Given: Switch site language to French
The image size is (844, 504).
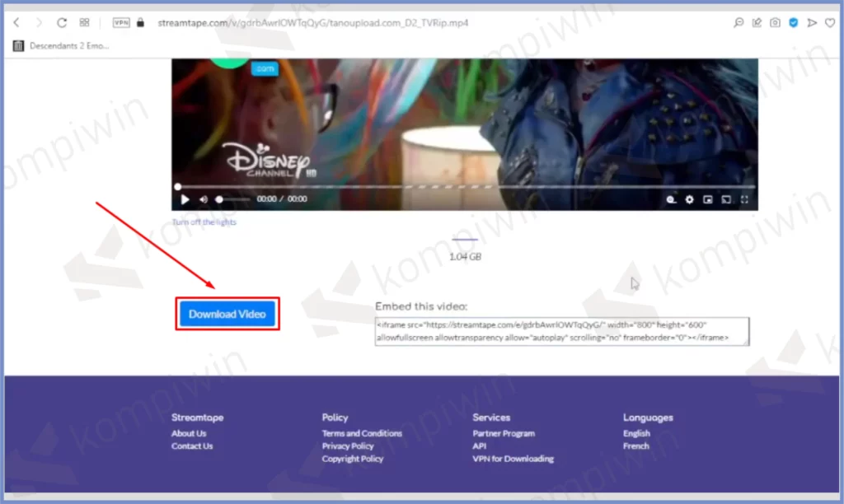Looking at the screenshot, I should [x=635, y=446].
